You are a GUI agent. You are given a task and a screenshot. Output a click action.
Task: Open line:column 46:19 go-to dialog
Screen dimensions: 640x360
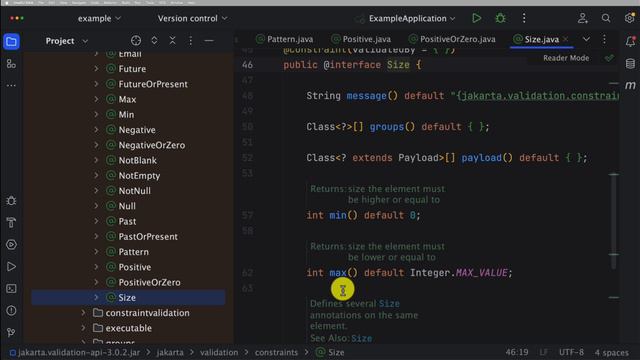point(517,352)
